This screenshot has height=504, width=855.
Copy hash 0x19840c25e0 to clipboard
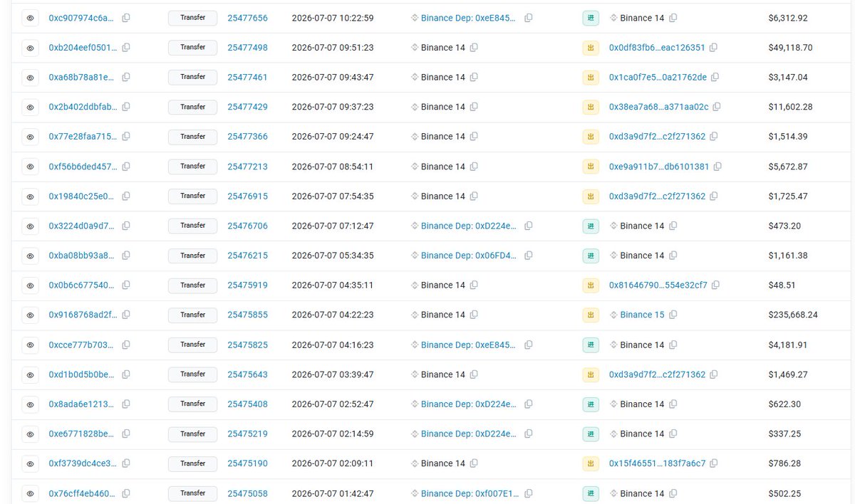click(x=126, y=196)
